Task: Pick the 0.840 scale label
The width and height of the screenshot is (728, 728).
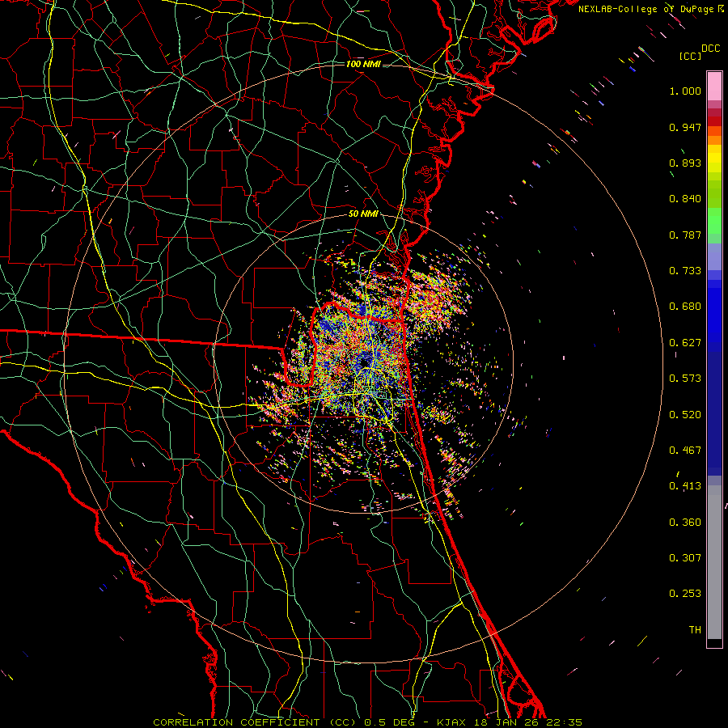Action: (x=685, y=199)
